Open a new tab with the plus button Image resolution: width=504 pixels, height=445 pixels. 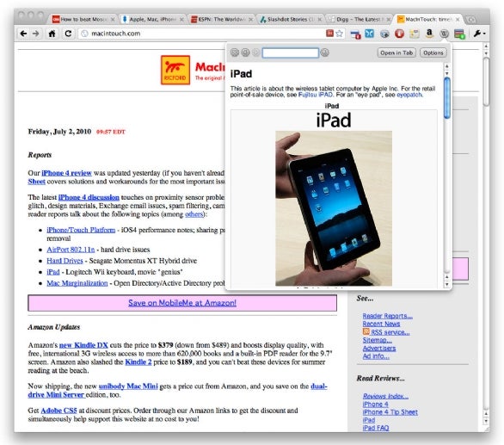coord(470,20)
